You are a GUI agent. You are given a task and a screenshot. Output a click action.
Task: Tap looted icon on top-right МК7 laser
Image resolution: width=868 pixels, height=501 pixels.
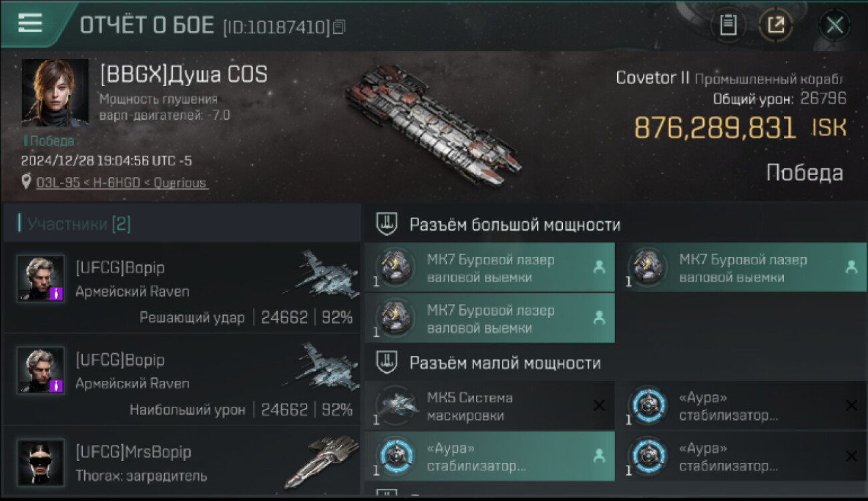coord(851,267)
